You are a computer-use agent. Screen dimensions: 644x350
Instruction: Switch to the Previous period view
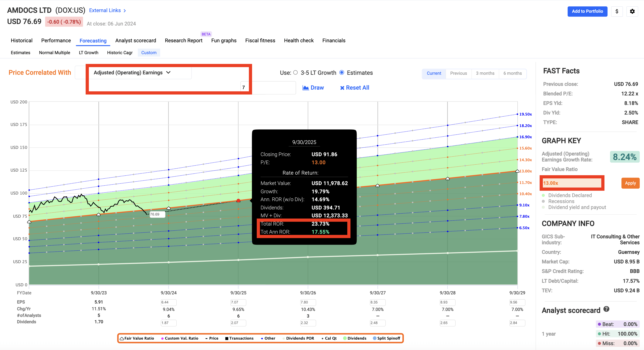pos(458,73)
